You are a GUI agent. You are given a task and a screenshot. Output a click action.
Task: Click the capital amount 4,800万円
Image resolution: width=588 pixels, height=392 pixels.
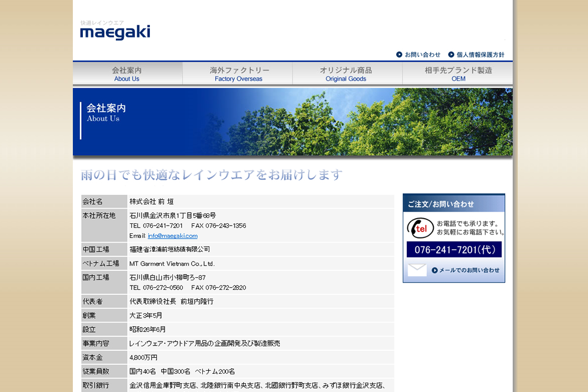tap(143, 357)
